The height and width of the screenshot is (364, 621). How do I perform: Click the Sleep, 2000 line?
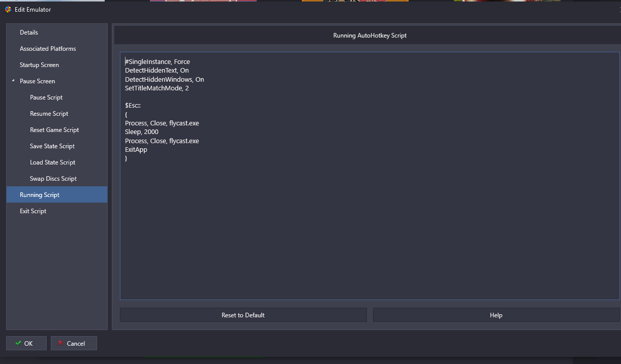[142, 132]
